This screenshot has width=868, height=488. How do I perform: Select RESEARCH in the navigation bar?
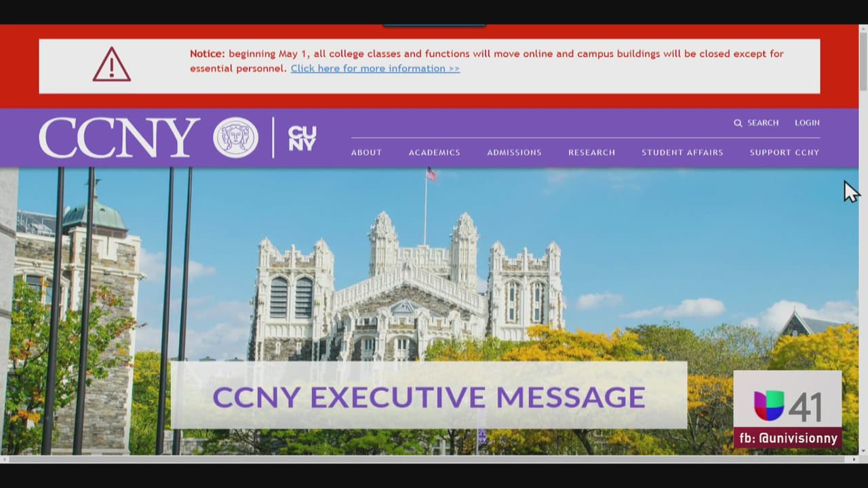tap(591, 152)
